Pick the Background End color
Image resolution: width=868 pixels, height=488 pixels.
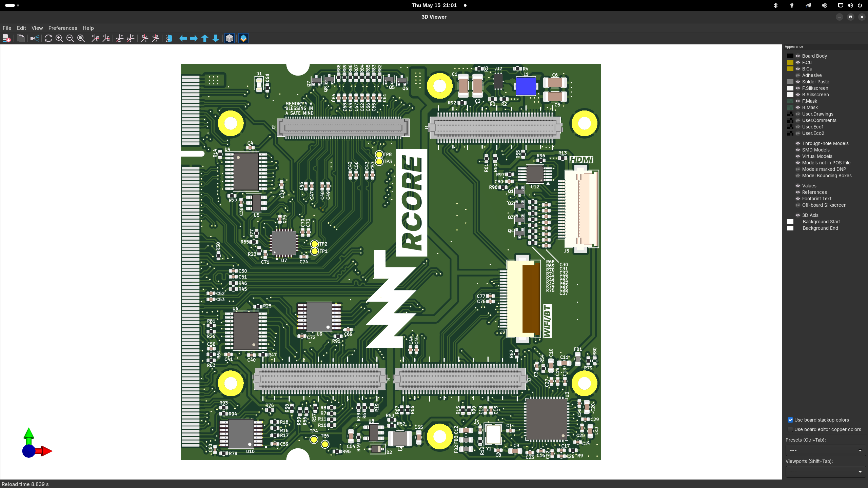[x=790, y=228]
